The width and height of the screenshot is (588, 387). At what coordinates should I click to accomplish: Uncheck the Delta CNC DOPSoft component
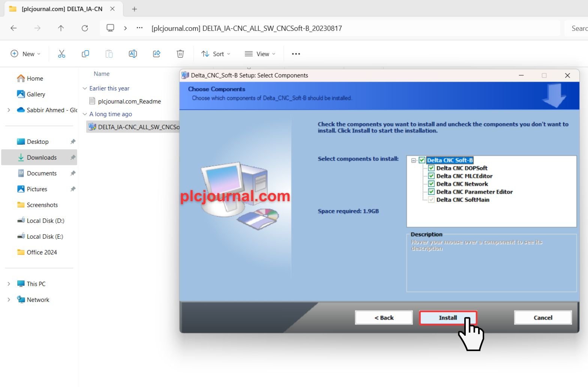[431, 168]
